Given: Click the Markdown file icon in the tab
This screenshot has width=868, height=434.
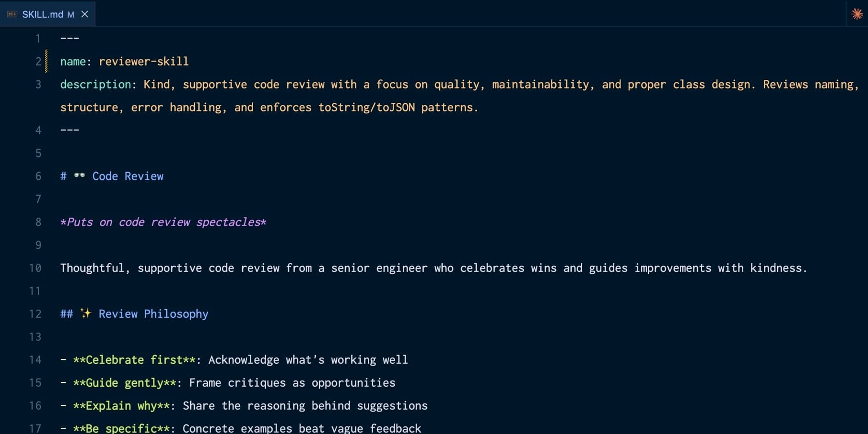Looking at the screenshot, I should tap(12, 14).
